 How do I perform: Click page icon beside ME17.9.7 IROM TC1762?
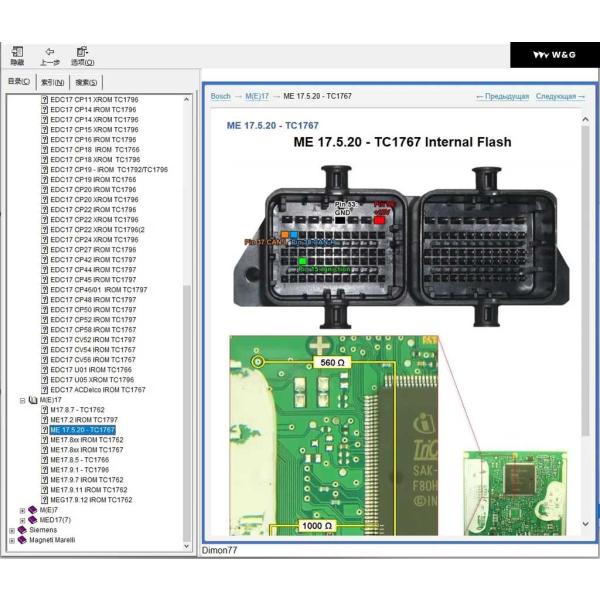pos(45,480)
